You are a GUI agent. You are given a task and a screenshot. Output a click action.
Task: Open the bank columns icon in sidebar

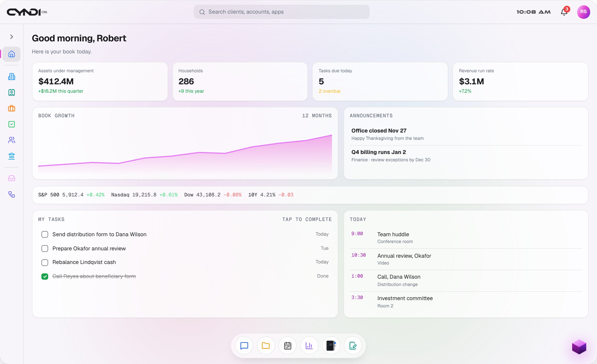point(12,156)
